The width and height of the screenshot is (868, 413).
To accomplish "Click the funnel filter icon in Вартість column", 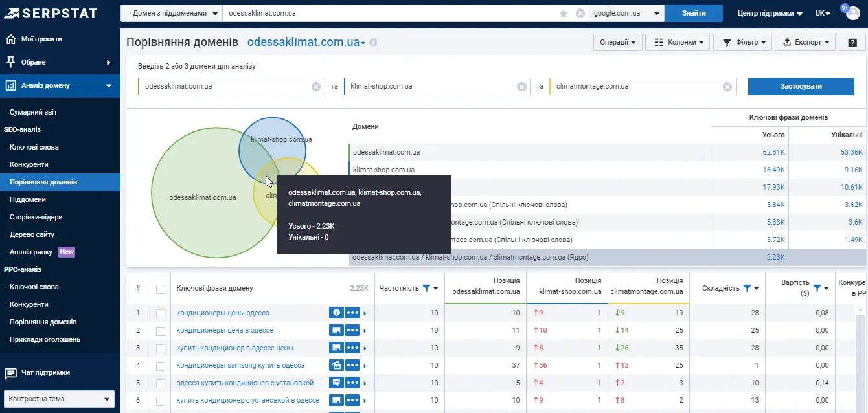I will coord(817,288).
